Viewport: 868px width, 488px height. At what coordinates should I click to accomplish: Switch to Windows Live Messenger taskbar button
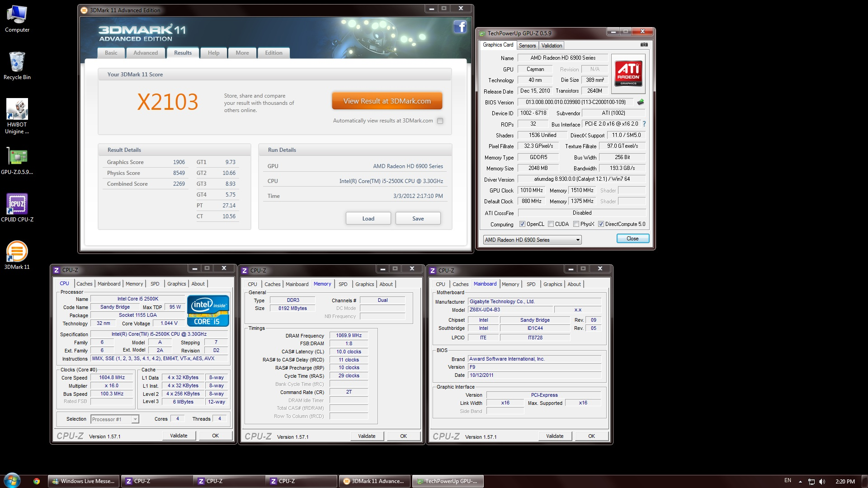(84, 481)
